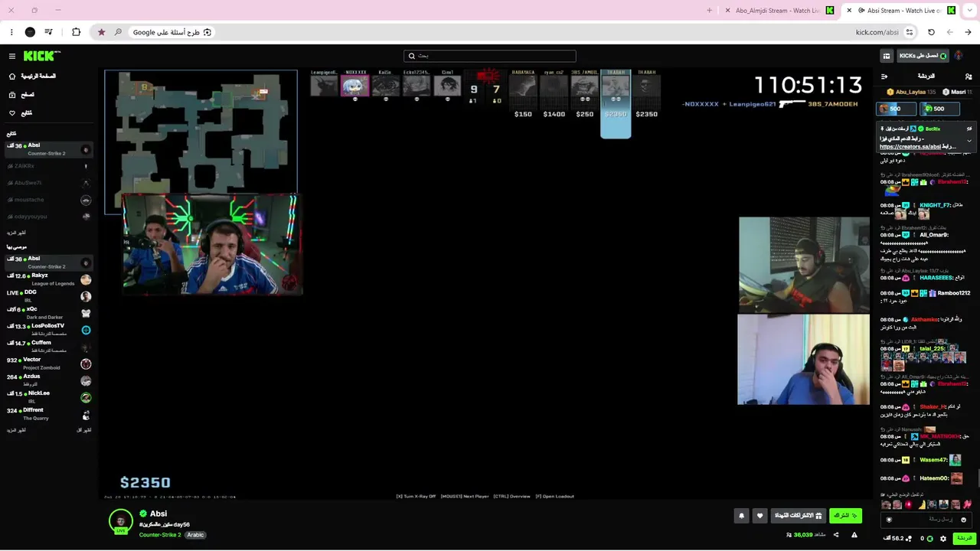Open LosPollosTV recommended channel
The height and width of the screenshot is (551, 980).
click(x=49, y=330)
